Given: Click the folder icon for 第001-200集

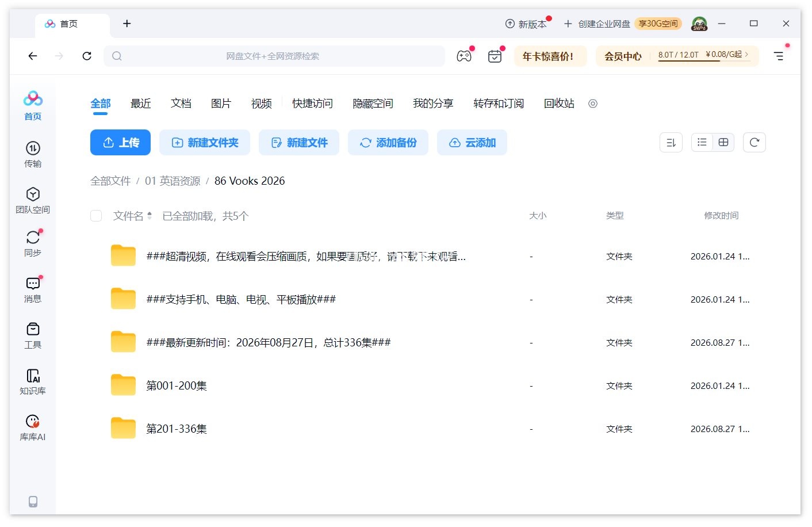Looking at the screenshot, I should [x=123, y=385].
